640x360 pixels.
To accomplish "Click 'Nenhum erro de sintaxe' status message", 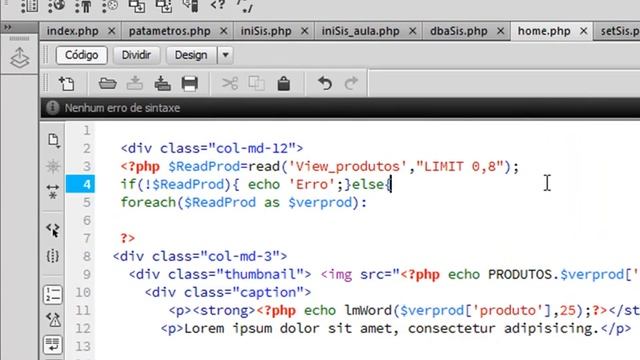I will tap(122, 108).
